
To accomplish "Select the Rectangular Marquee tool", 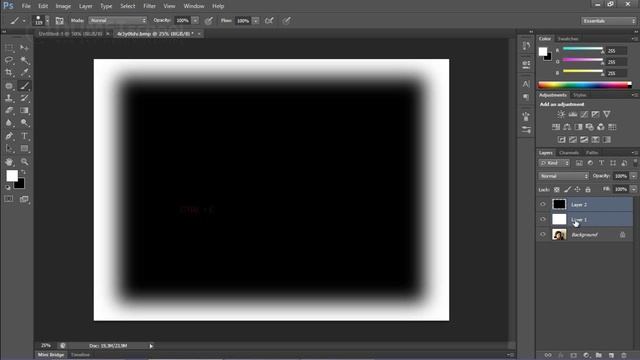I will click(9, 48).
